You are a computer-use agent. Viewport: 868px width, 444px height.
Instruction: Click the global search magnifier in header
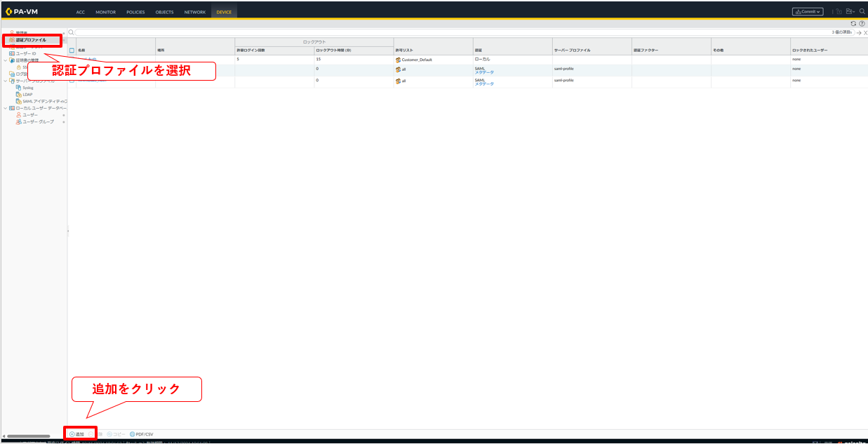tap(862, 11)
